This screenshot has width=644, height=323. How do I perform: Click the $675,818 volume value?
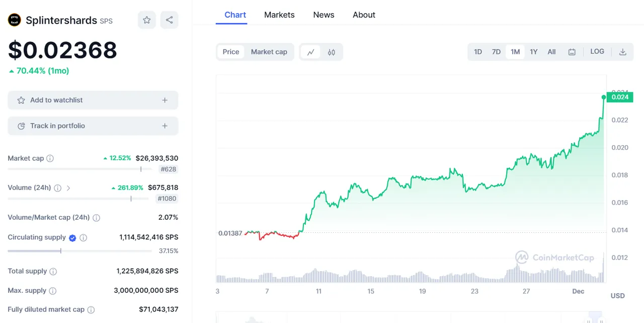(x=163, y=188)
